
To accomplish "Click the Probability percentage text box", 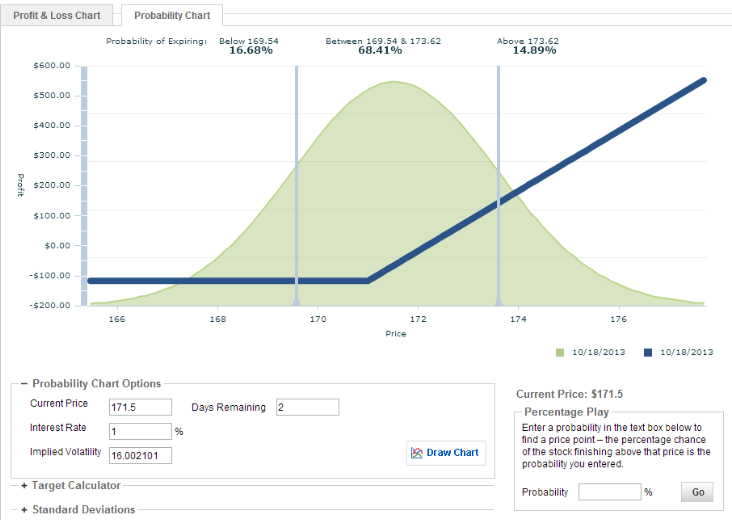I will [609, 492].
